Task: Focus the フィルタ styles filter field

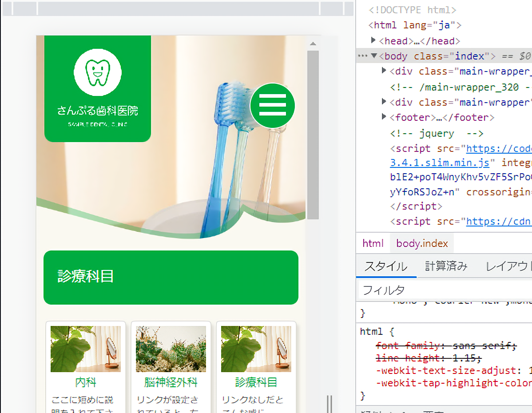Action: tap(444, 290)
